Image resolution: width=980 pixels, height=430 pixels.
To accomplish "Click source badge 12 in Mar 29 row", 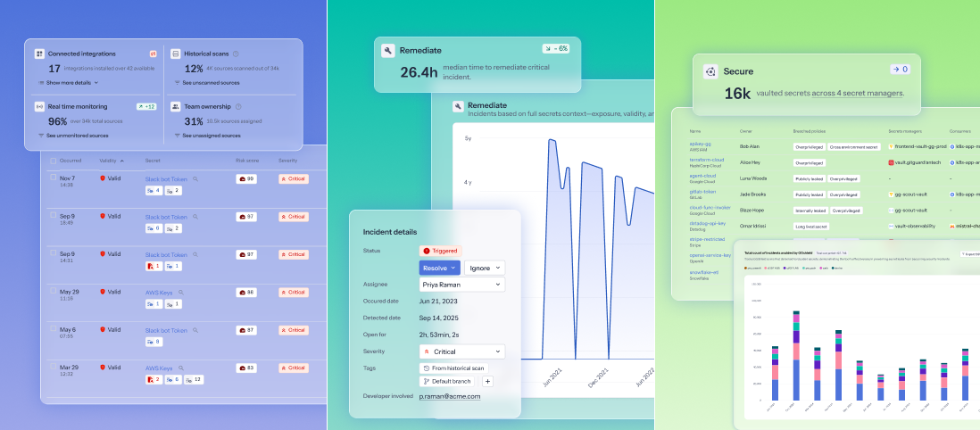I will pyautogui.click(x=194, y=379).
